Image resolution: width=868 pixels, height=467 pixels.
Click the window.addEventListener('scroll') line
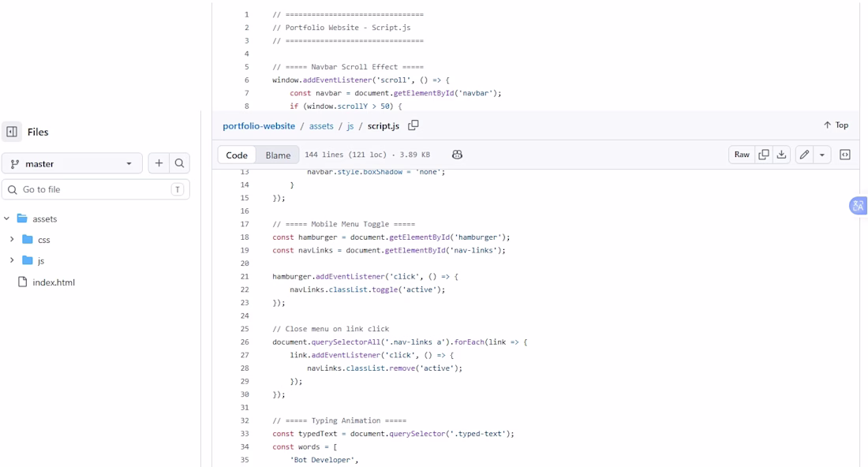coord(361,80)
